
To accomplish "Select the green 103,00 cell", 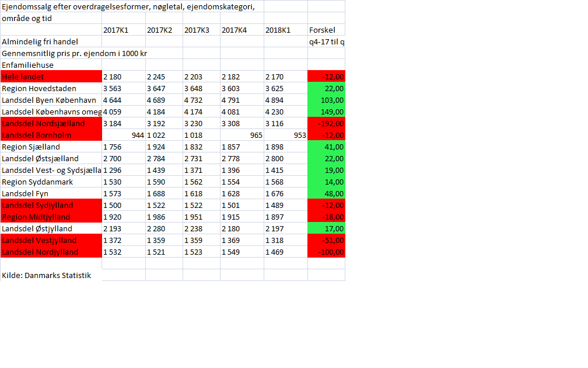I will 326,100.
